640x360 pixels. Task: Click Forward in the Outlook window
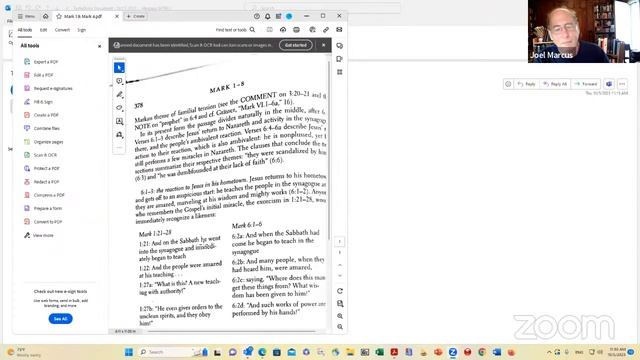tap(586, 84)
